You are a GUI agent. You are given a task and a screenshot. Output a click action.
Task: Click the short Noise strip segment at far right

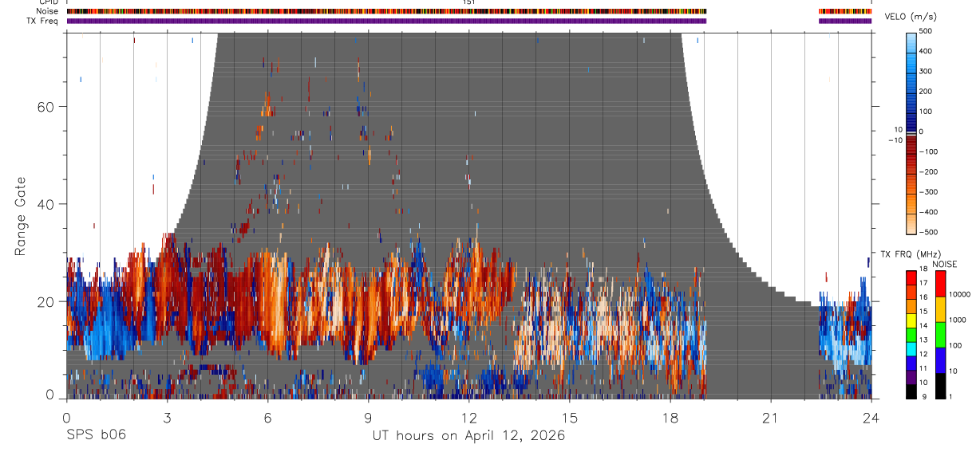[x=845, y=11]
